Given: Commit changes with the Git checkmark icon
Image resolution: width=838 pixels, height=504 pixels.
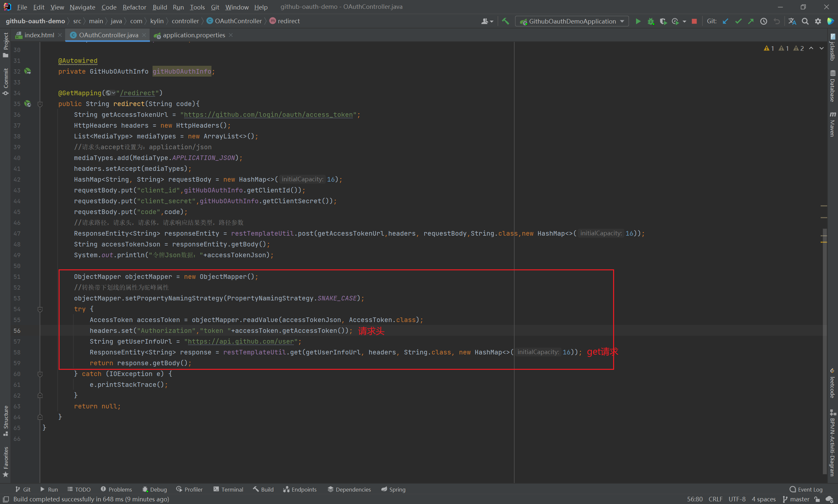Looking at the screenshot, I should pyautogui.click(x=738, y=21).
